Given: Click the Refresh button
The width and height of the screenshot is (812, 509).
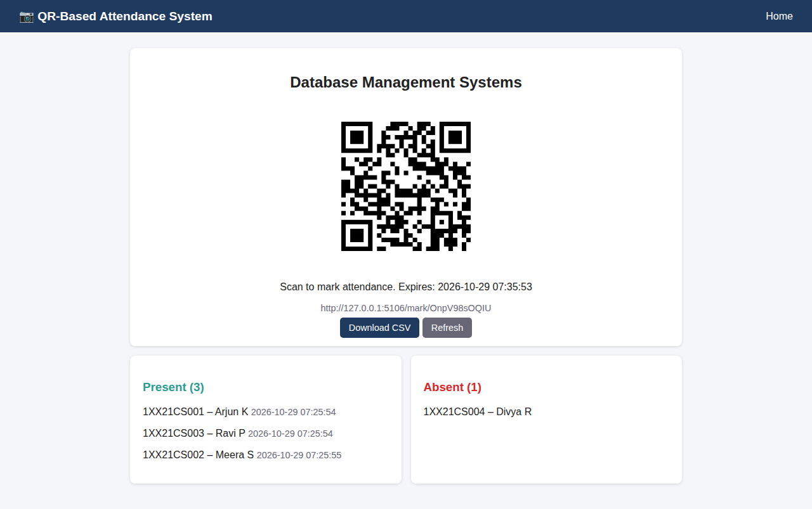Looking at the screenshot, I should tap(447, 328).
